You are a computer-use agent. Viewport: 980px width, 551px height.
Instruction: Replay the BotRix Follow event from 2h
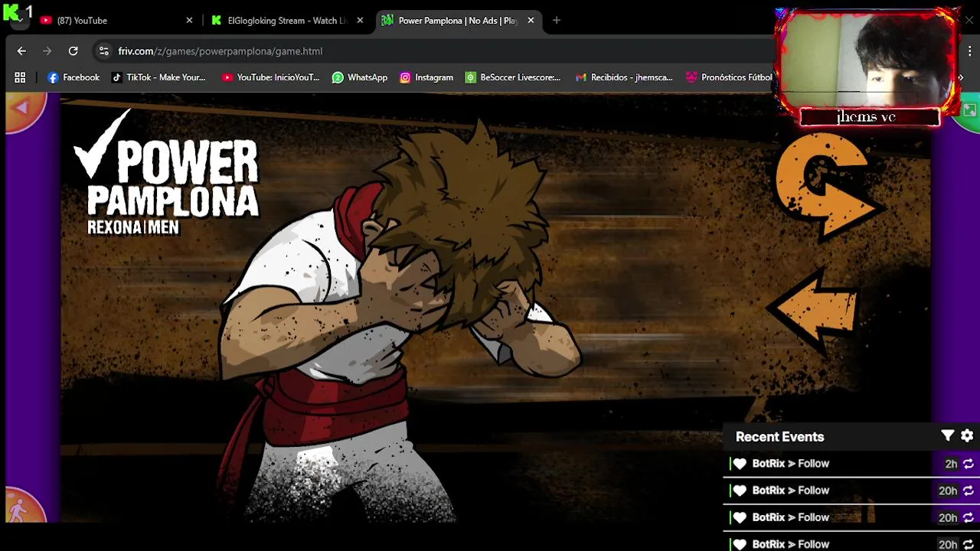pos(968,464)
